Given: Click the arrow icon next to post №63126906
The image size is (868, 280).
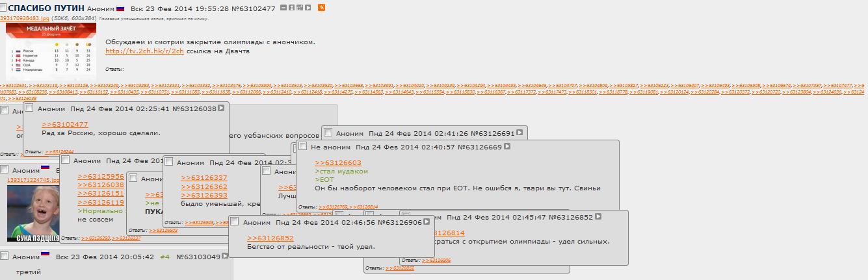Looking at the screenshot, I should [427, 222].
